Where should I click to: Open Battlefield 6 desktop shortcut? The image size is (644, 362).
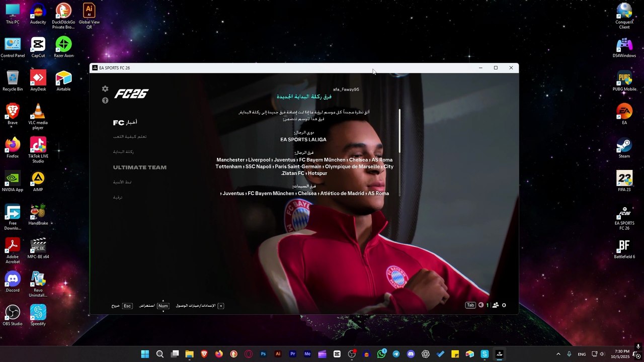click(624, 249)
